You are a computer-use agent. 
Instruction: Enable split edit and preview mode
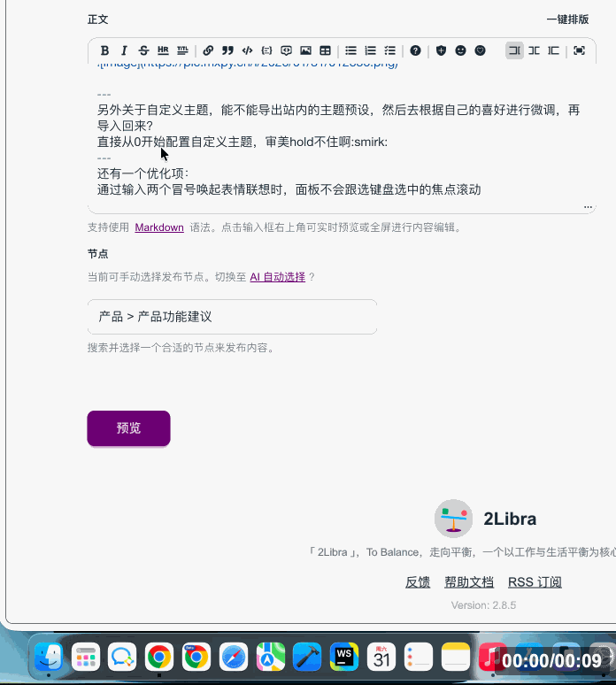[534, 51]
